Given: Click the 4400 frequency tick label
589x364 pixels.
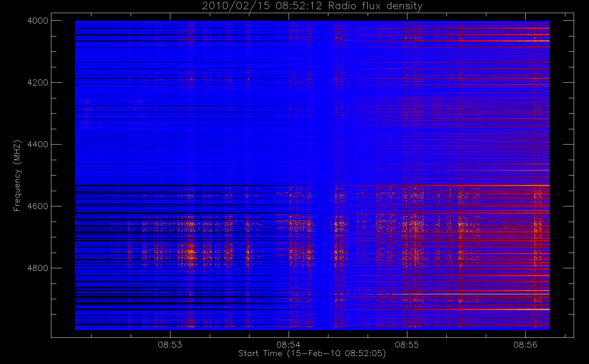Looking at the screenshot, I should pos(38,145).
